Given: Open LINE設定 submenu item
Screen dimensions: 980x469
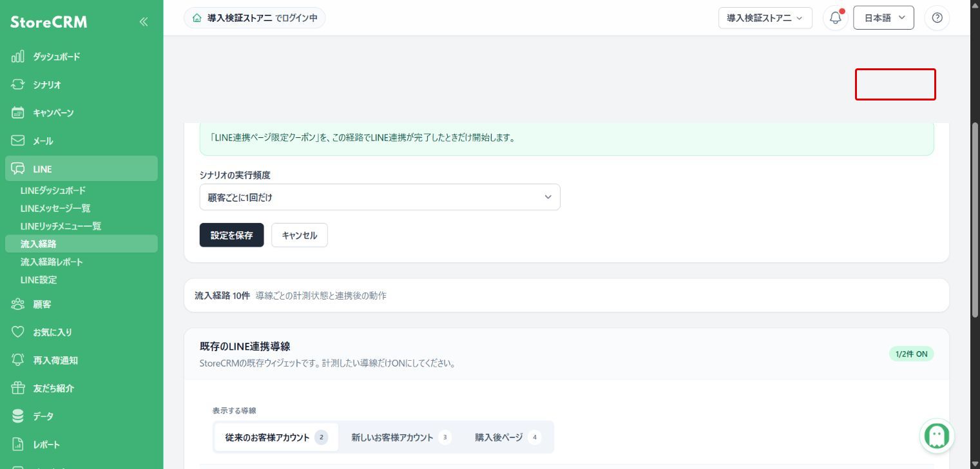Looking at the screenshot, I should click(x=39, y=280).
